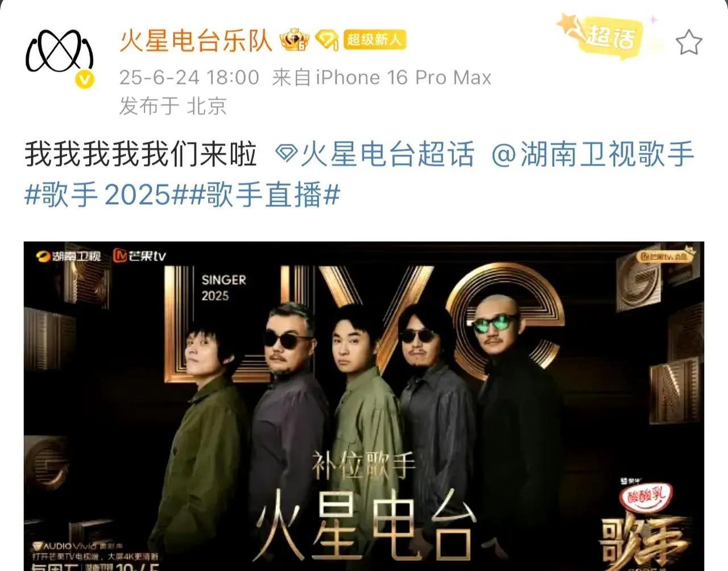Open the 火星电台 poster image
This screenshot has width=728, height=571.
364,406
